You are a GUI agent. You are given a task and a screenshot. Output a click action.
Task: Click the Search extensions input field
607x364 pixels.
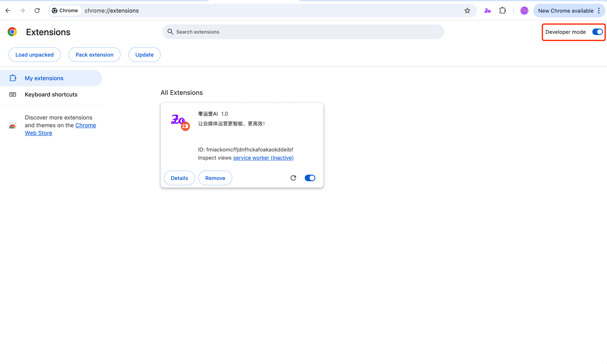[303, 32]
